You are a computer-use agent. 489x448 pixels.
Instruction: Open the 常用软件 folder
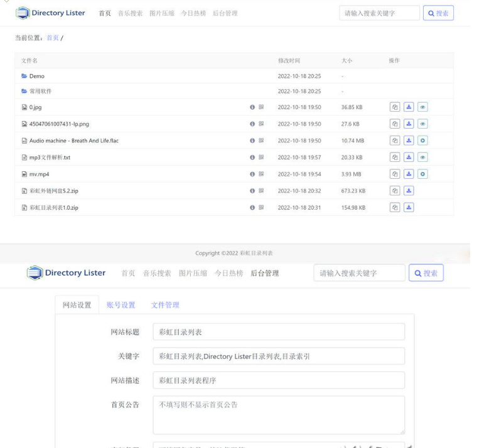(40, 91)
